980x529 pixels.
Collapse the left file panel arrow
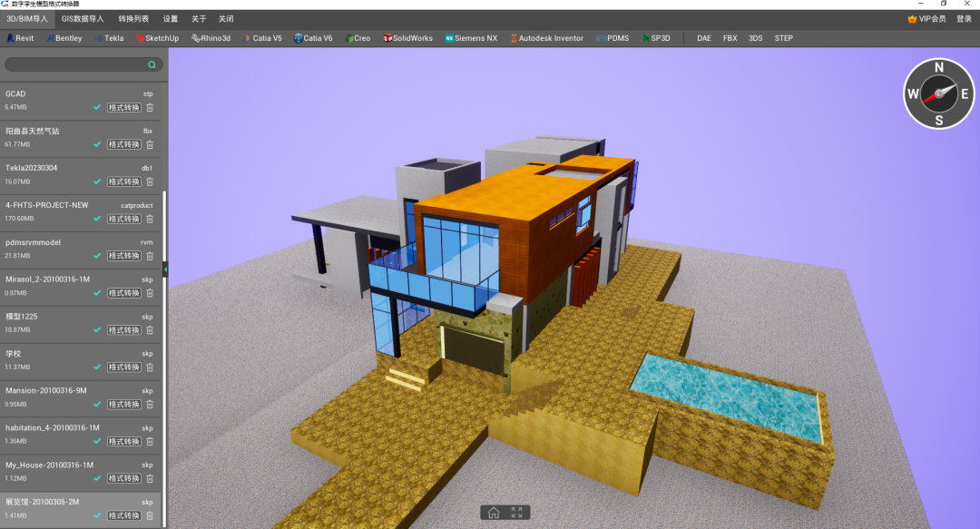click(x=165, y=269)
